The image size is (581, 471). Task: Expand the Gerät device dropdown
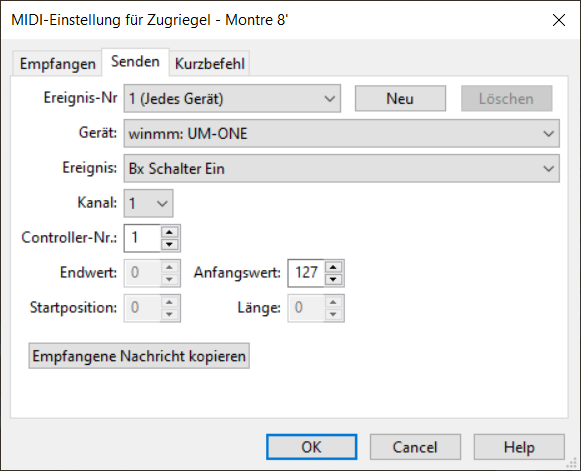coord(342,133)
